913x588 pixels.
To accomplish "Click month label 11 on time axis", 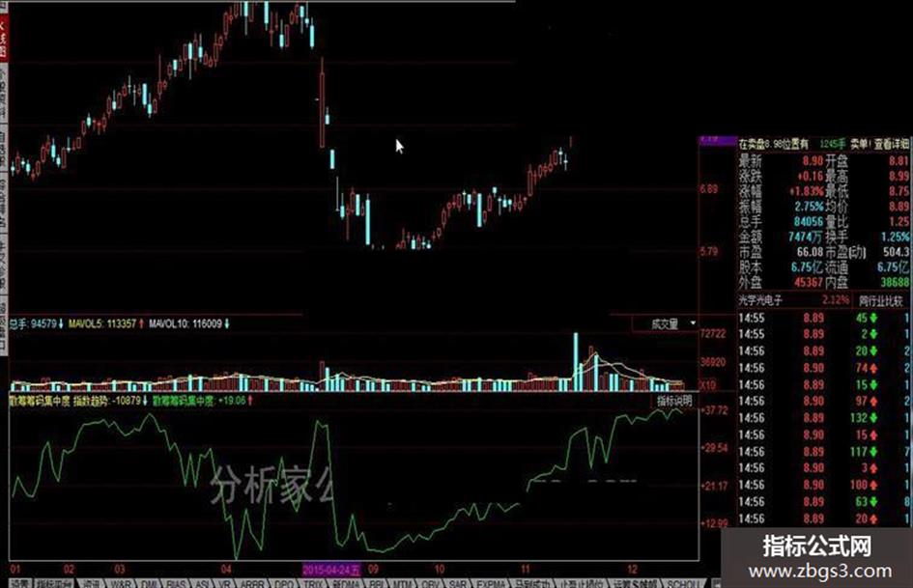I will 526,569.
